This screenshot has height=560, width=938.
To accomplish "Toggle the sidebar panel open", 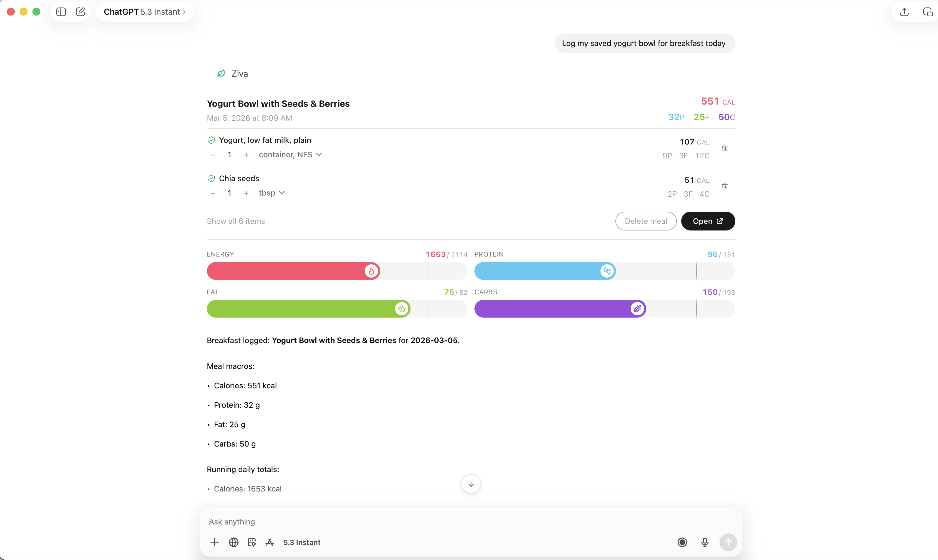I will [x=61, y=12].
